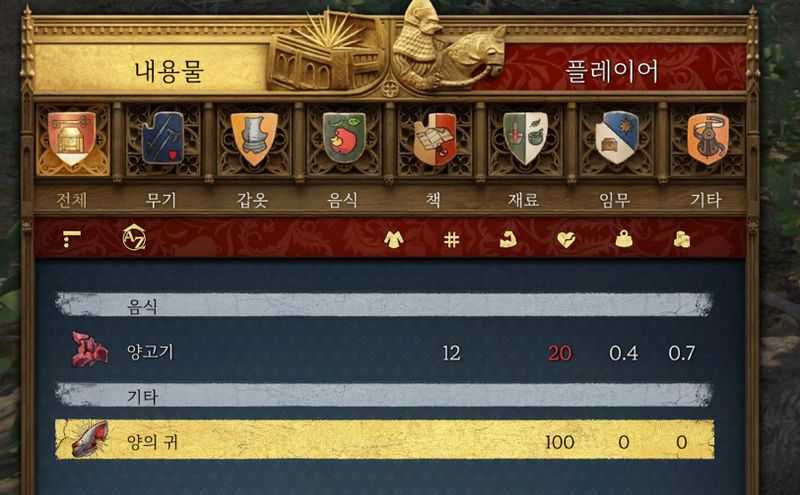Image resolution: width=800 pixels, height=495 pixels.
Task: Select the 책 books category shield
Action: pos(435,139)
